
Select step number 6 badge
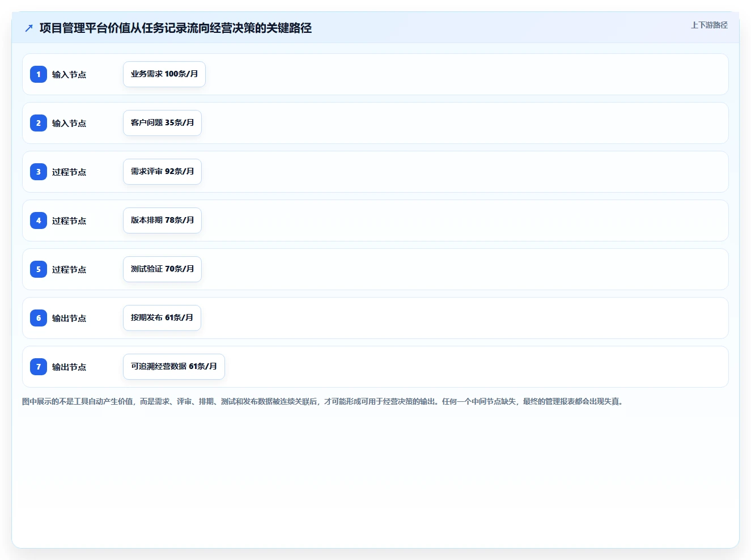[39, 318]
